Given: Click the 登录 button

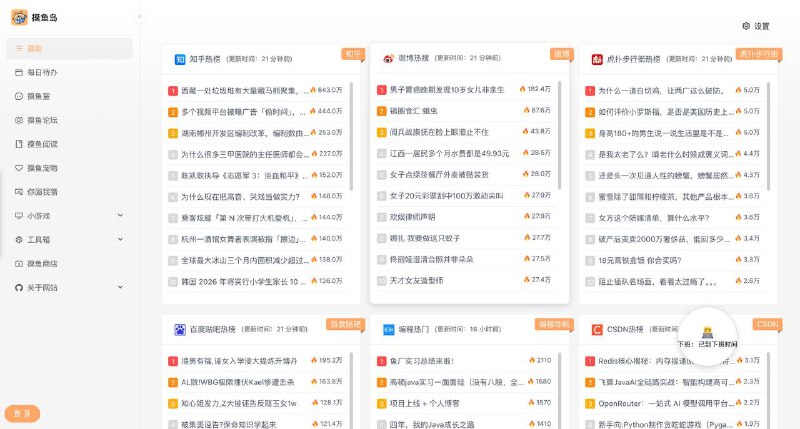Looking at the screenshot, I should click(22, 413).
